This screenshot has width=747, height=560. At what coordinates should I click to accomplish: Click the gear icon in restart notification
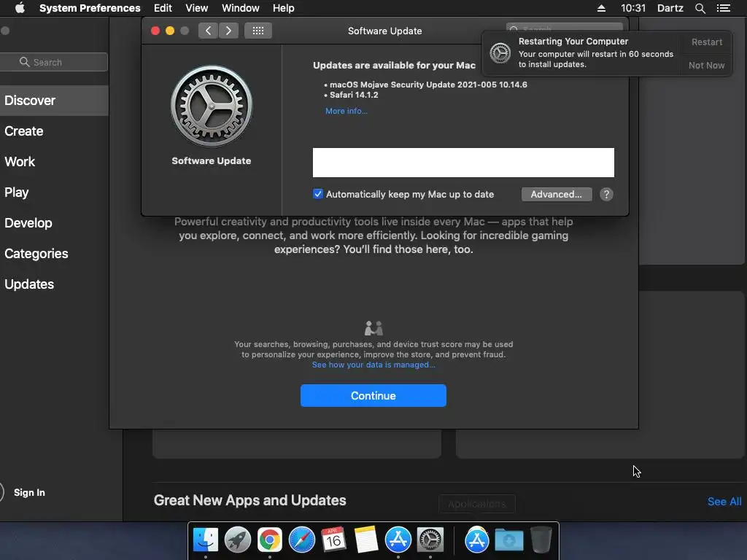coord(500,52)
